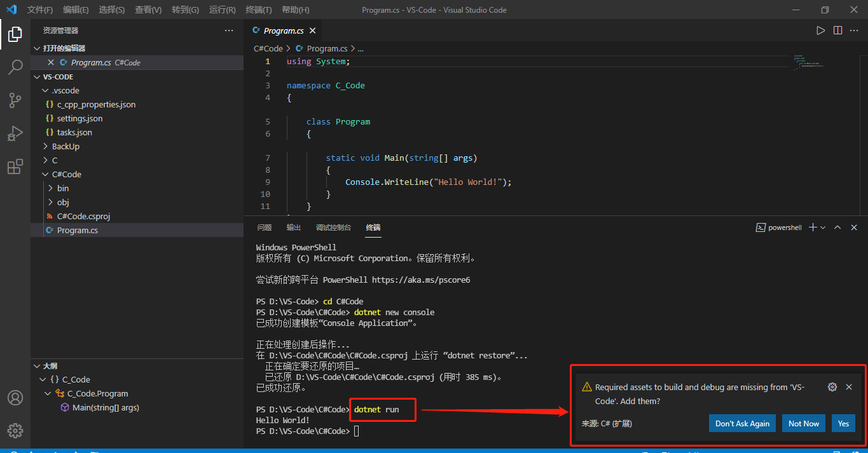Dismiss the notification with Not Now
Screen dimensions: 868x453
pyautogui.click(x=803, y=423)
